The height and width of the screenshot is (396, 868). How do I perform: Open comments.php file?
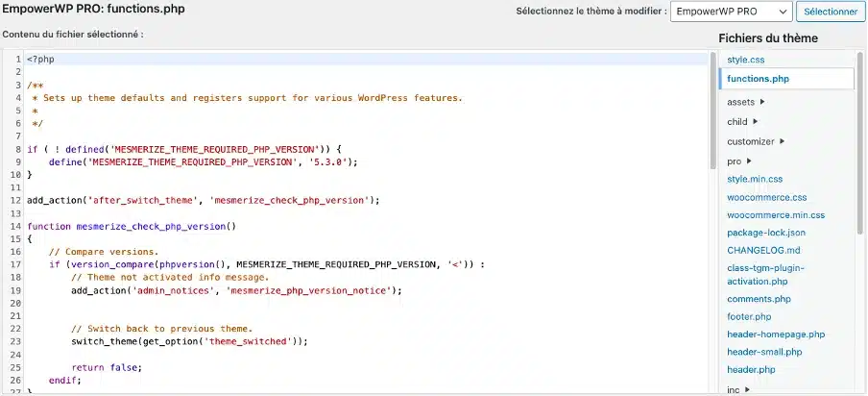point(759,299)
